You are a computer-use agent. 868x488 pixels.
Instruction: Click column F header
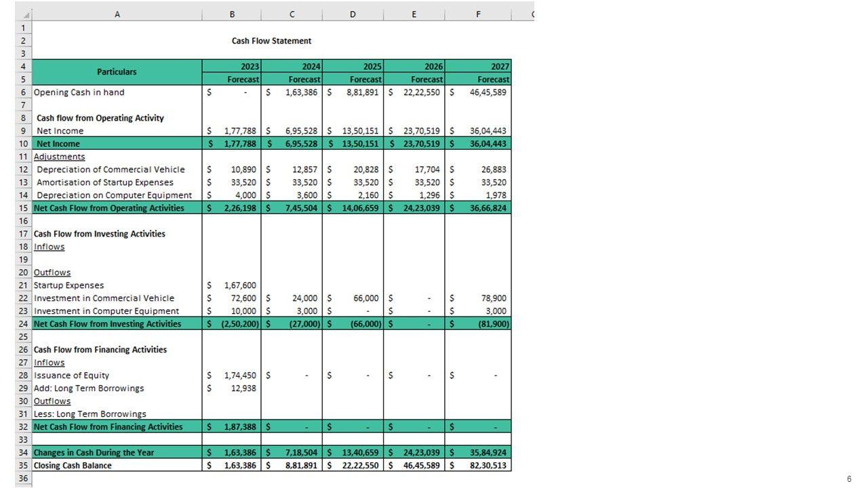coord(478,14)
